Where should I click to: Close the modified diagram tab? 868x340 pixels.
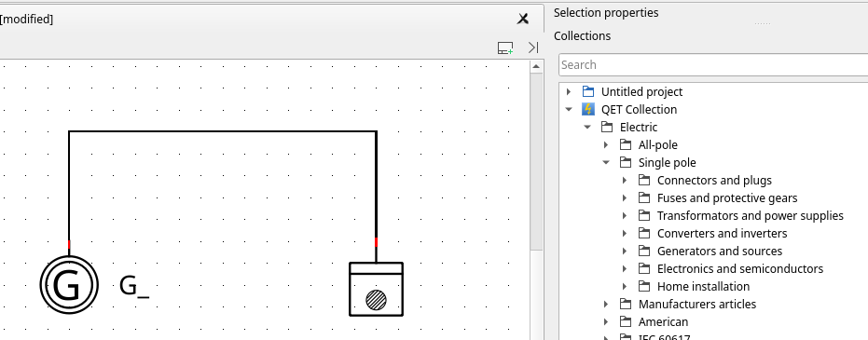522,19
